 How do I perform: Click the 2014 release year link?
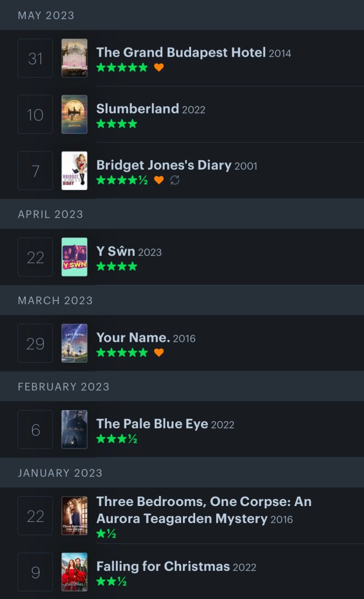280,53
